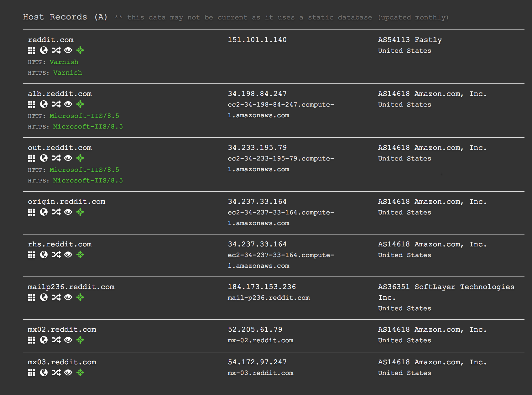
Task: Click the globe icon under mailp236.reddit.com
Action: (x=44, y=297)
